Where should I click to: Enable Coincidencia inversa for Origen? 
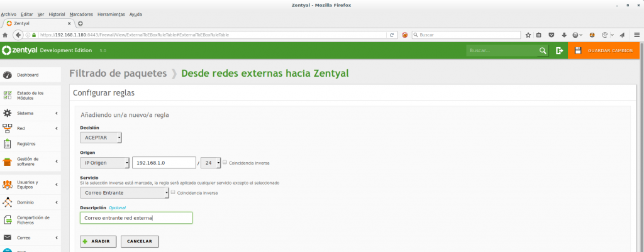tap(225, 162)
